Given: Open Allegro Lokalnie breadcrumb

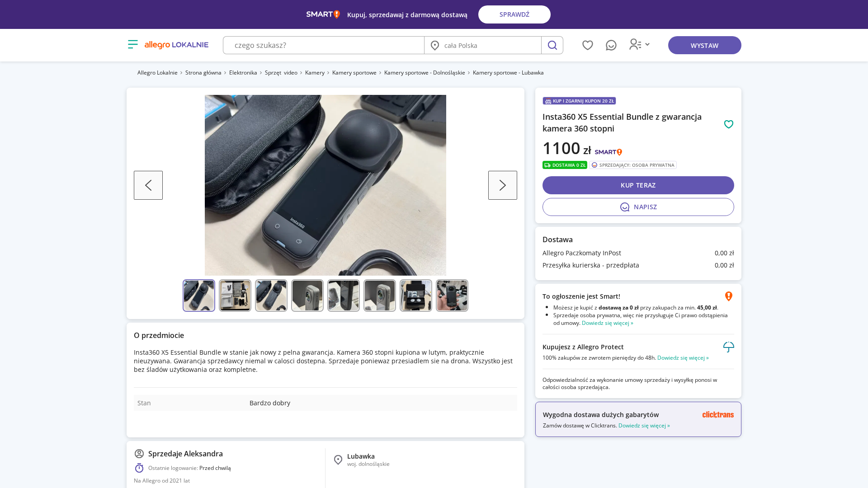Looking at the screenshot, I should coord(157,73).
